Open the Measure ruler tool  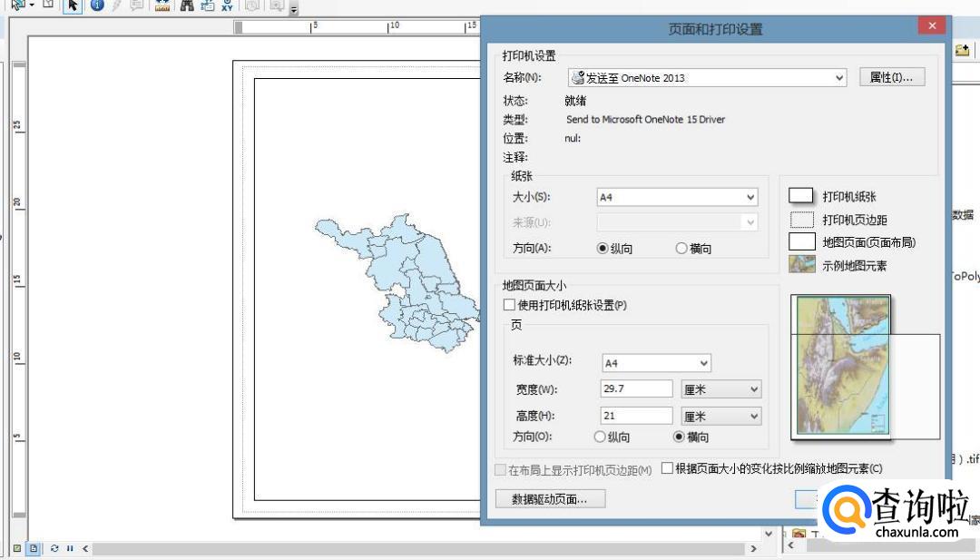(x=162, y=5)
